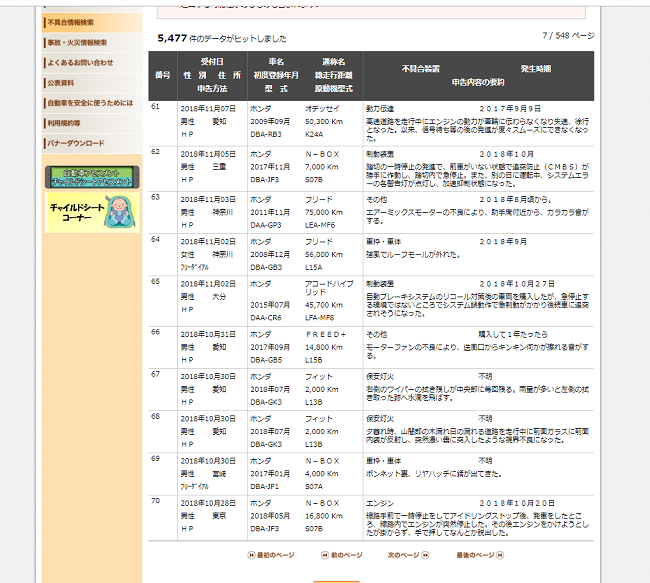This screenshot has width=650, height=583.
Task: Click engine code K24A
Action: (314, 134)
